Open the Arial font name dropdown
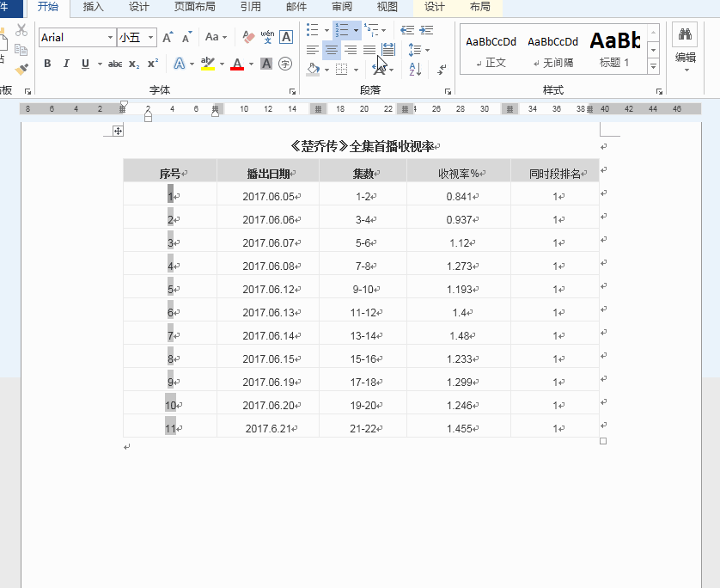Viewport: 720px width, 588px height. 110,38
